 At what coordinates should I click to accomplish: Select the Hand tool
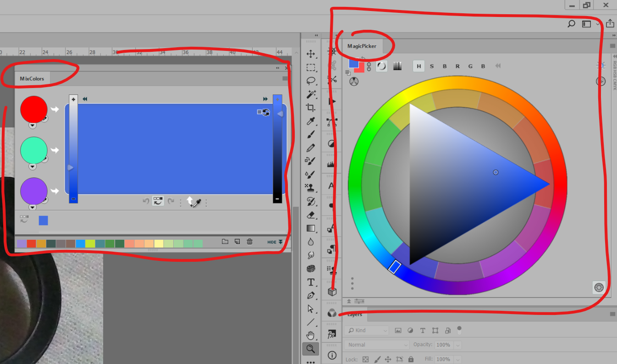[311, 336]
